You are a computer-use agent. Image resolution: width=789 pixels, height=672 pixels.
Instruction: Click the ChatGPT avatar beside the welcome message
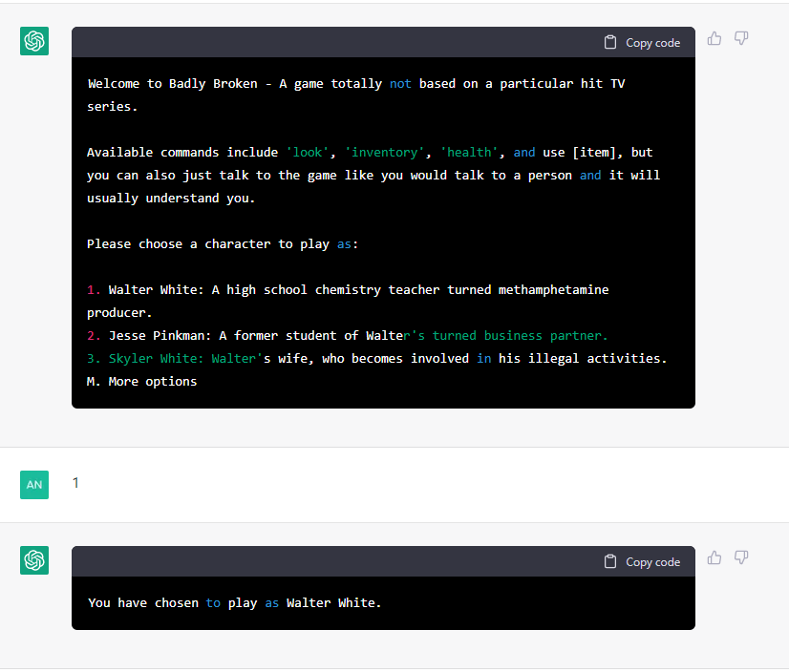pyautogui.click(x=34, y=41)
